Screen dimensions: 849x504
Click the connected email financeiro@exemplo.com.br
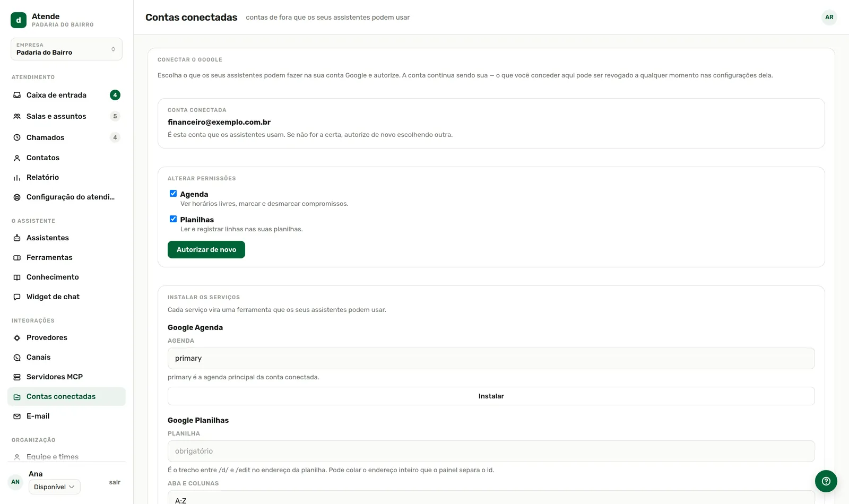tap(219, 122)
